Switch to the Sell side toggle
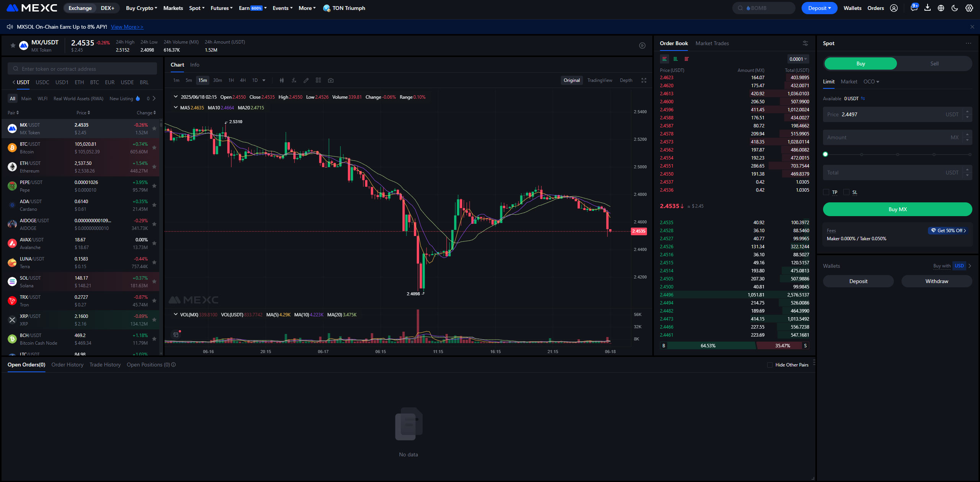This screenshot has width=980, height=482. pos(934,64)
